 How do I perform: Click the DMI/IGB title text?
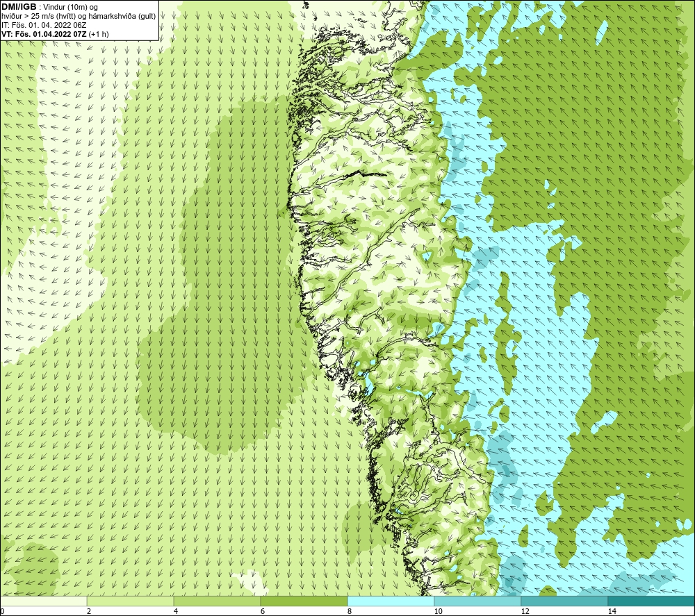tap(19, 7)
